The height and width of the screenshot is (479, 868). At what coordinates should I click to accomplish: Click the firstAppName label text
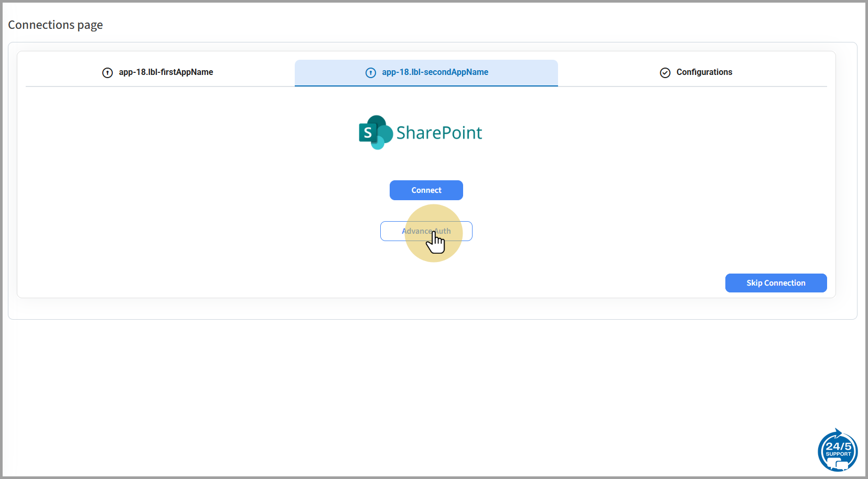(166, 72)
